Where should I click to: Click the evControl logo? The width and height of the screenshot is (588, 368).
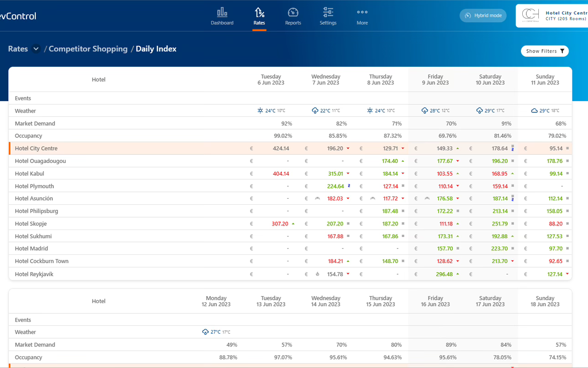click(x=17, y=16)
